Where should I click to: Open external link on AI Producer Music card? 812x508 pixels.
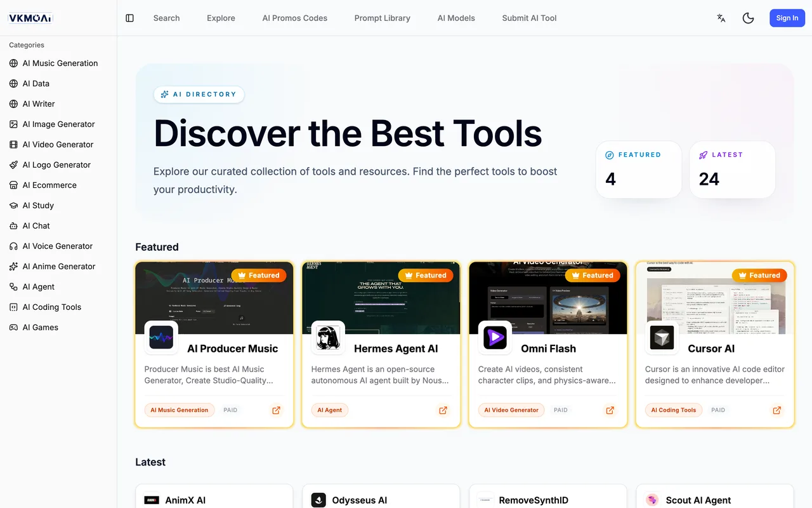tap(276, 410)
